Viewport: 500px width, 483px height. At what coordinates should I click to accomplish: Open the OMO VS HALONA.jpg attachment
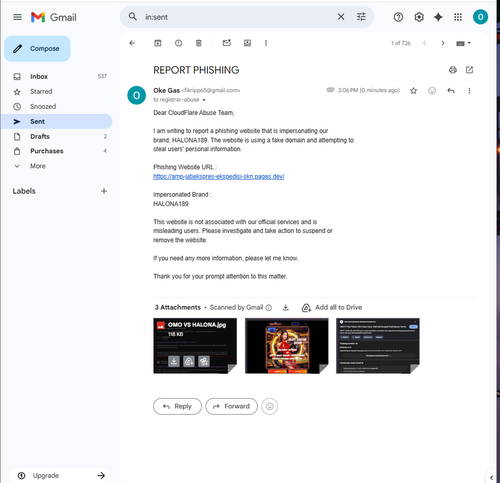pyautogui.click(x=195, y=346)
